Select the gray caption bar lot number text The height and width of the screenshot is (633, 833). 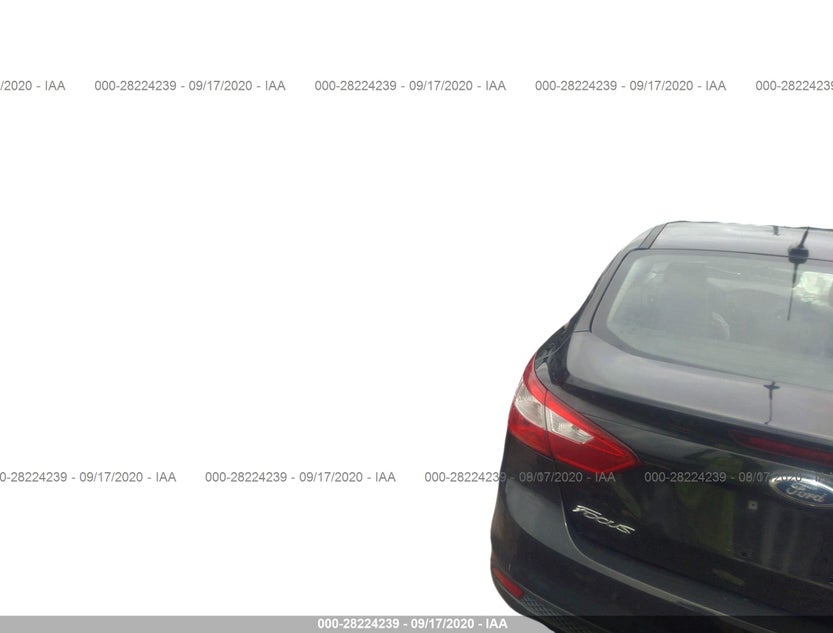(x=412, y=624)
